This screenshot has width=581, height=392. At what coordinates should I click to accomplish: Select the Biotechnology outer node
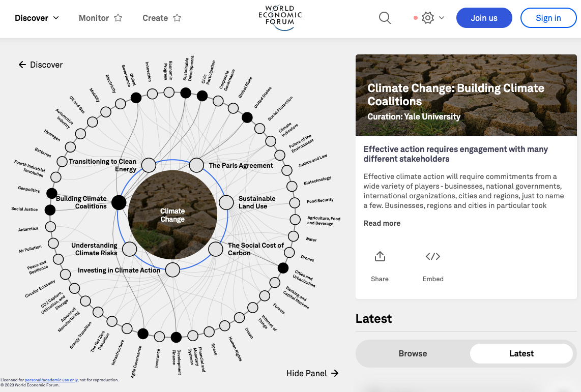coord(292,186)
